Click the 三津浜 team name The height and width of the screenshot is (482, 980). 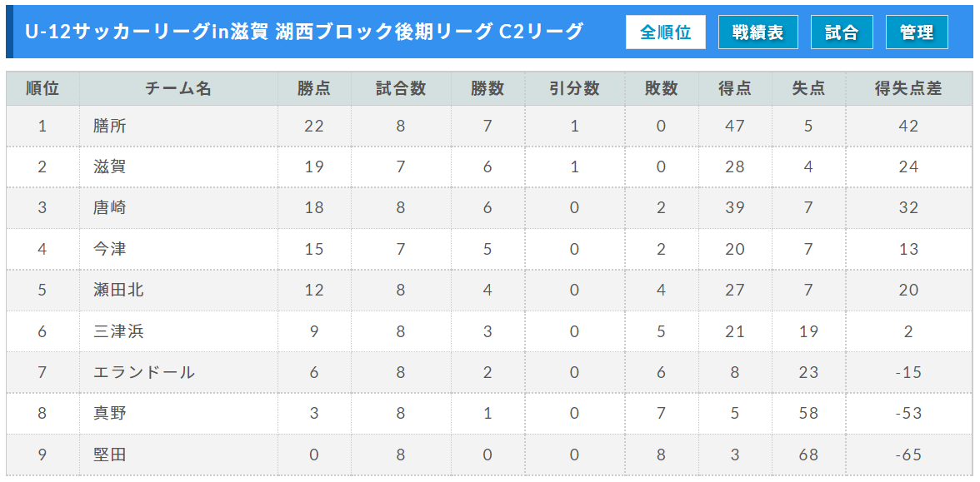pyautogui.click(x=118, y=331)
